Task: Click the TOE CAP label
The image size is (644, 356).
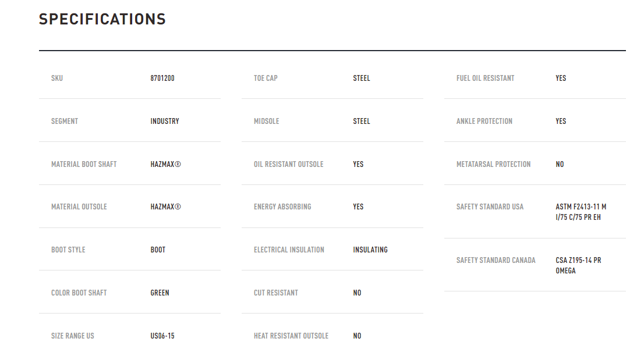Action: 266,79
